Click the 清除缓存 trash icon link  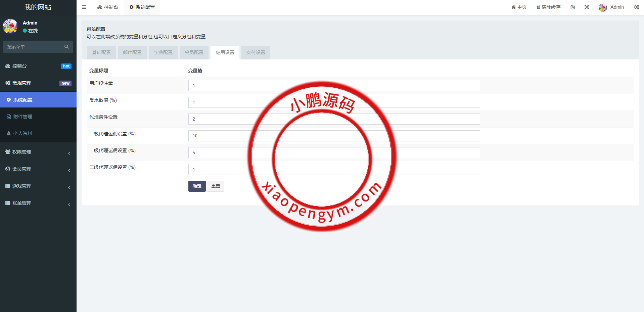click(548, 7)
